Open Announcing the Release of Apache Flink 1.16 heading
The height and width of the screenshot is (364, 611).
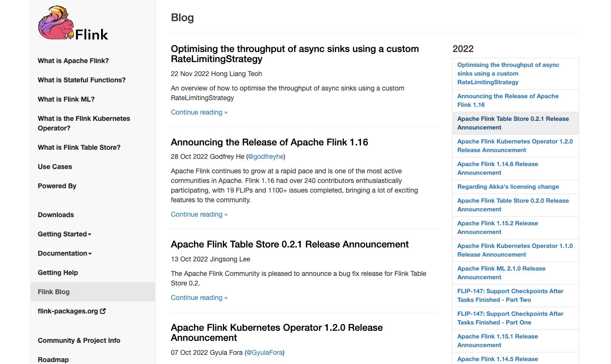coord(270,142)
